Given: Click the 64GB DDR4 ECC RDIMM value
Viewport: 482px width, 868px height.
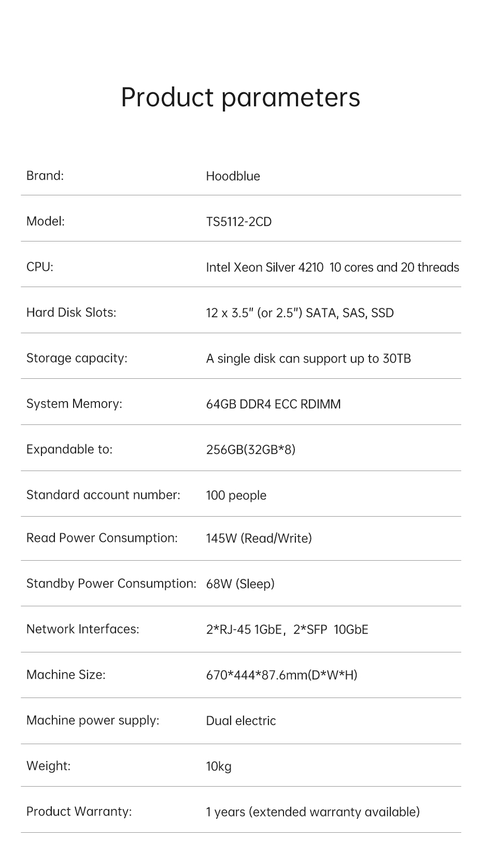Looking at the screenshot, I should [x=273, y=404].
